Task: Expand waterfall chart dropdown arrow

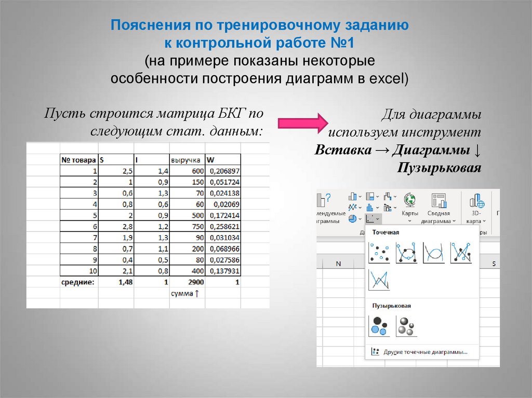Action: [x=395, y=197]
